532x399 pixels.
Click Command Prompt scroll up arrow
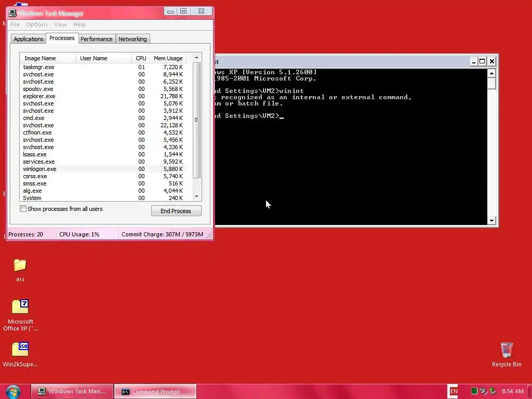click(x=491, y=73)
